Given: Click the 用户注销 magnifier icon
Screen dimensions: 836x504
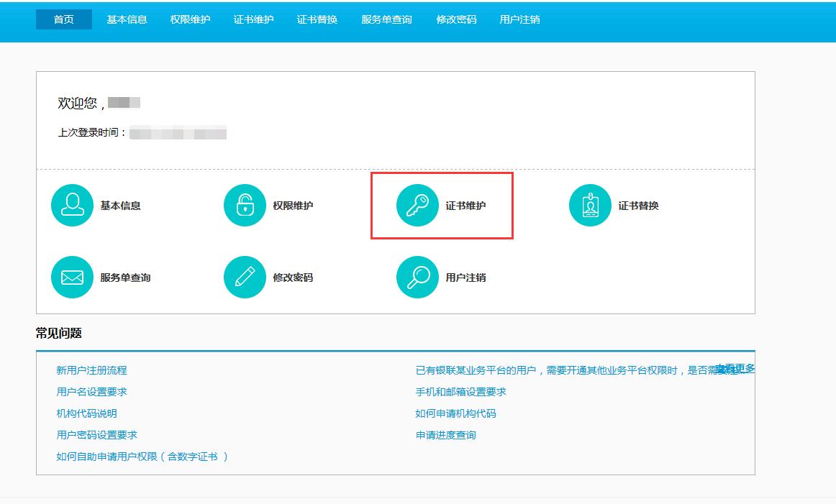Looking at the screenshot, I should (417, 277).
